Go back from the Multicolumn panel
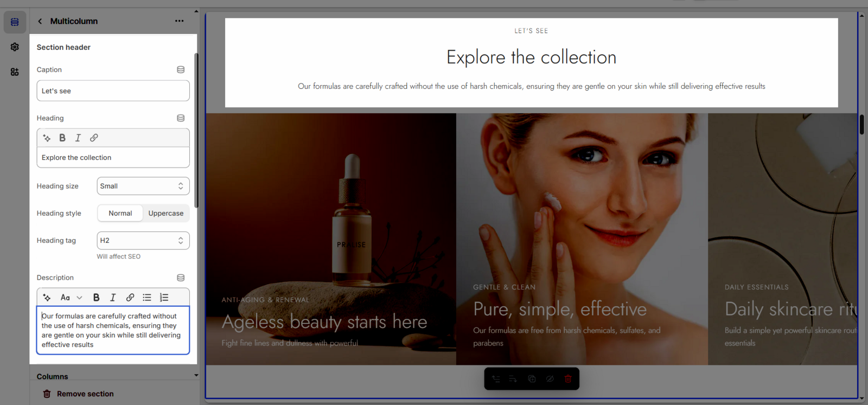This screenshot has height=405, width=868. [x=40, y=21]
